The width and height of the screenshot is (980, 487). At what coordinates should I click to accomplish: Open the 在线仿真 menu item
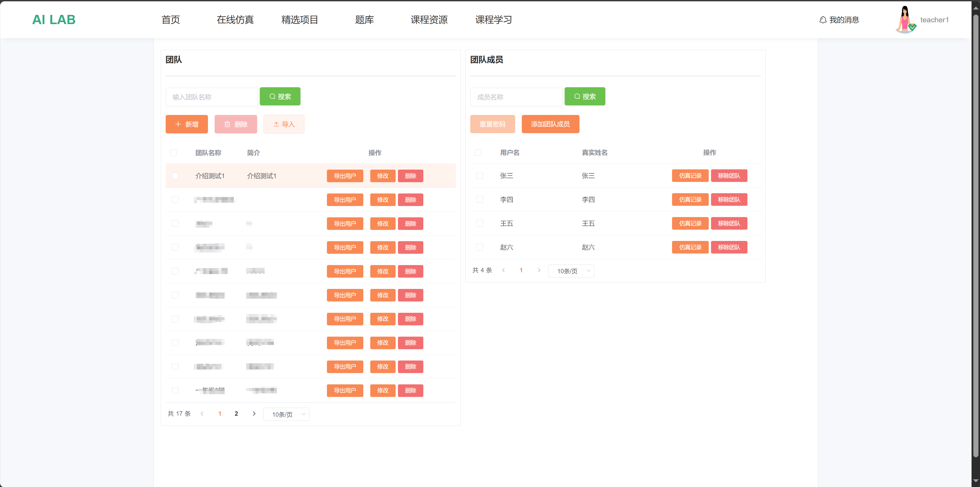(235, 20)
